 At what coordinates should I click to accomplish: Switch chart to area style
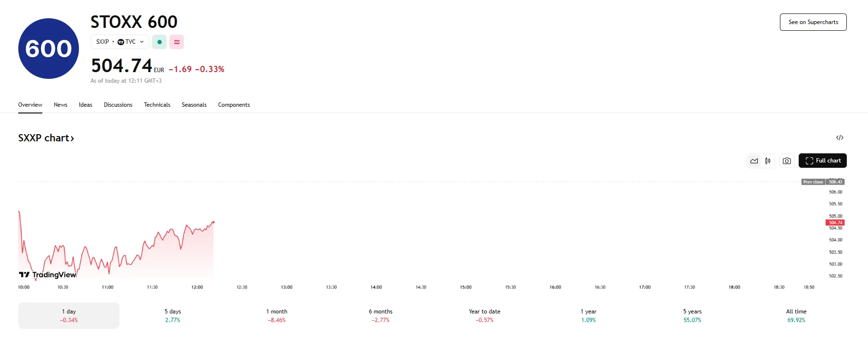point(754,161)
